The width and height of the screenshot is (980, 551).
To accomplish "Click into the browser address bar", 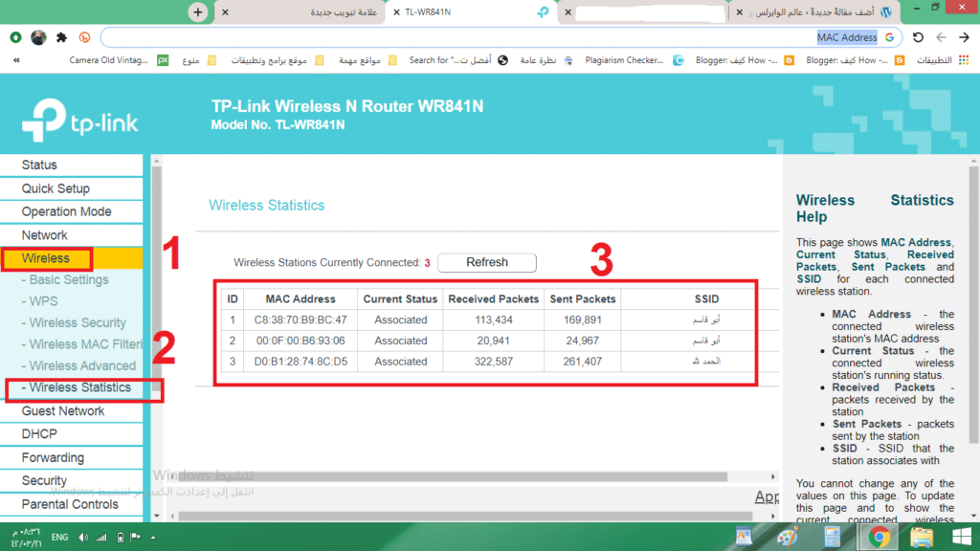I will coord(501,37).
